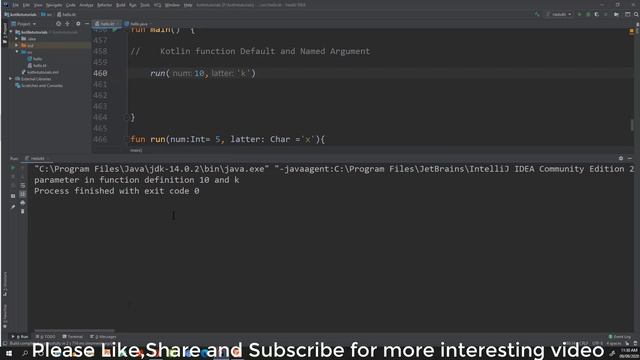Open the Navigate menu
This screenshot has width=640, height=360.
(x=54, y=5)
